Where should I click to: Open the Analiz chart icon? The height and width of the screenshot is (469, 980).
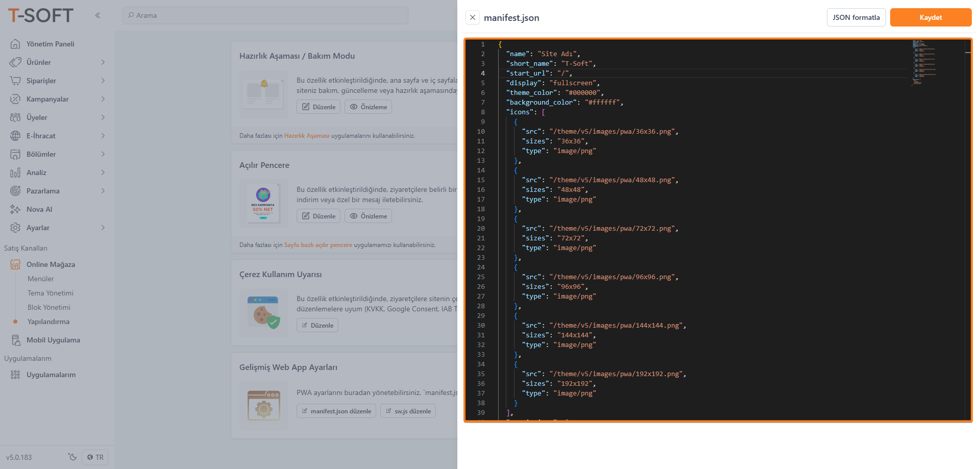pyautogui.click(x=16, y=172)
